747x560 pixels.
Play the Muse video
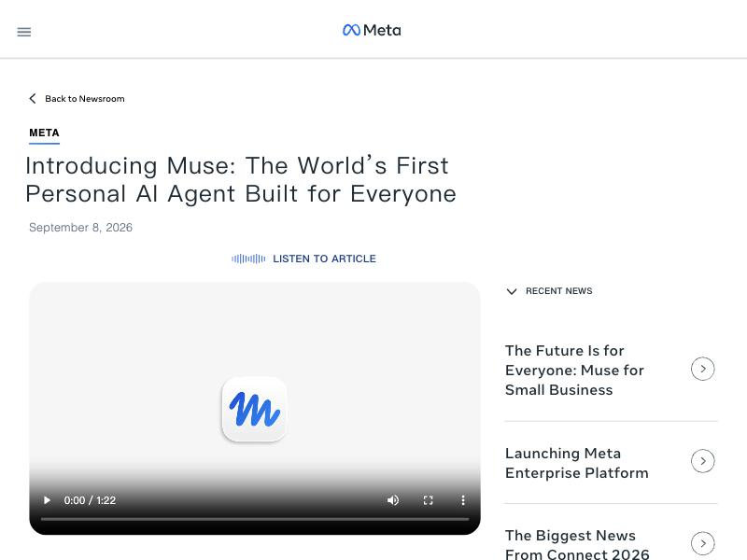click(x=47, y=500)
